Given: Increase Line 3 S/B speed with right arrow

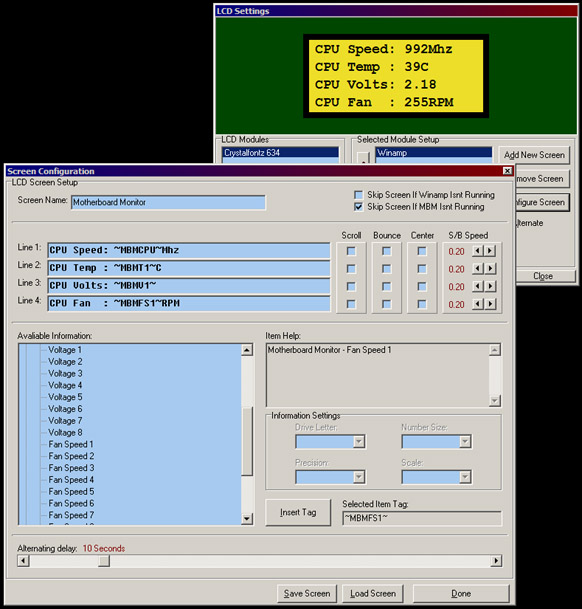Looking at the screenshot, I should click(x=490, y=286).
